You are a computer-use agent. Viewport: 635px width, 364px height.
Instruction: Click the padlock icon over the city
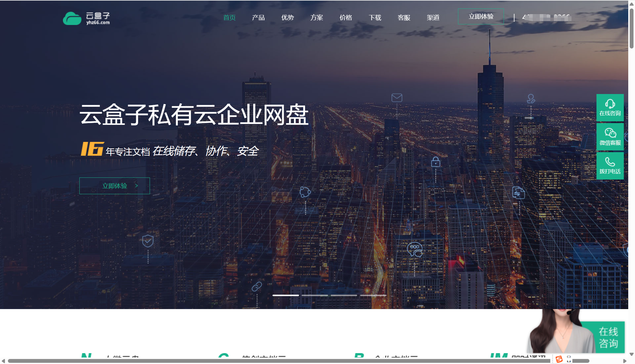[435, 162]
